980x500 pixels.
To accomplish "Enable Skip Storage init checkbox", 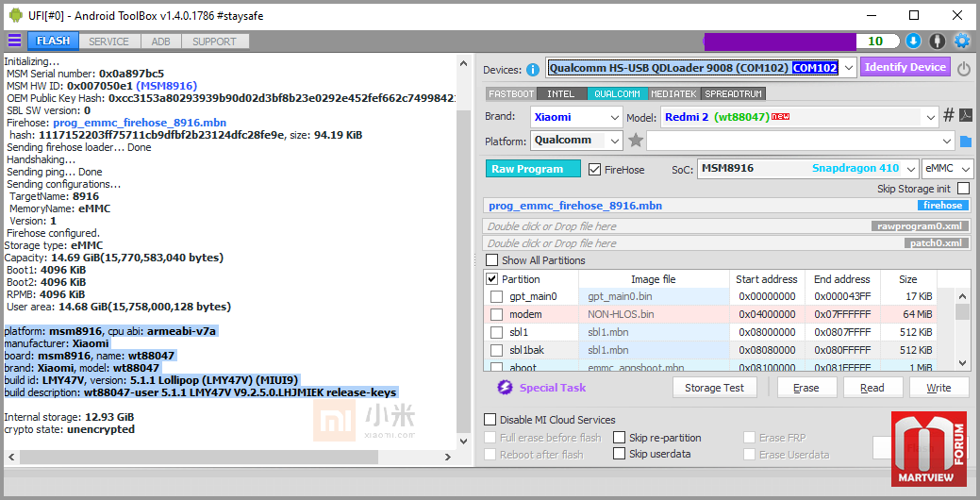I will (x=963, y=188).
